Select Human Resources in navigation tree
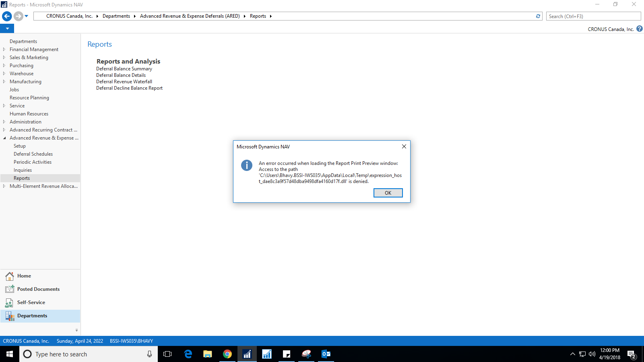Screen dimensions: 644x362 pos(29,114)
